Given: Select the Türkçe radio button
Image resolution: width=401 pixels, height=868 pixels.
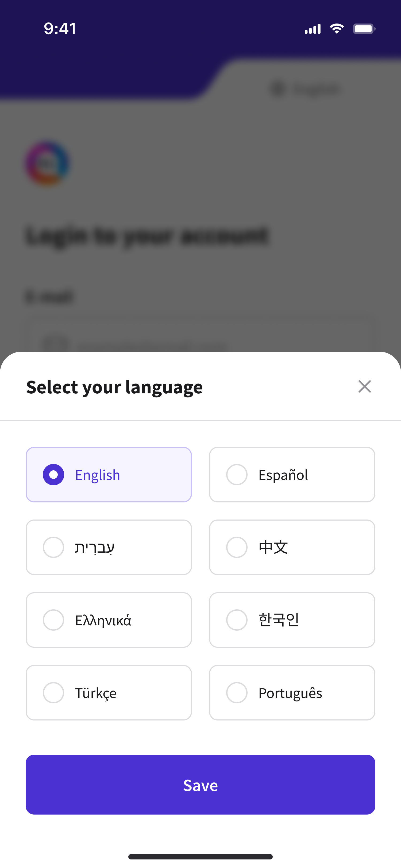Looking at the screenshot, I should (x=53, y=693).
